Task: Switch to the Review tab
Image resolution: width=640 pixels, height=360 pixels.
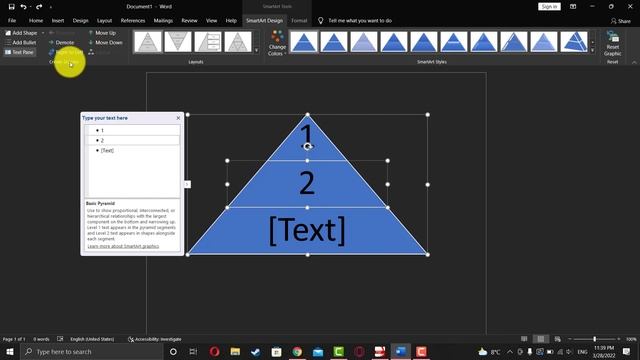Action: (189, 20)
